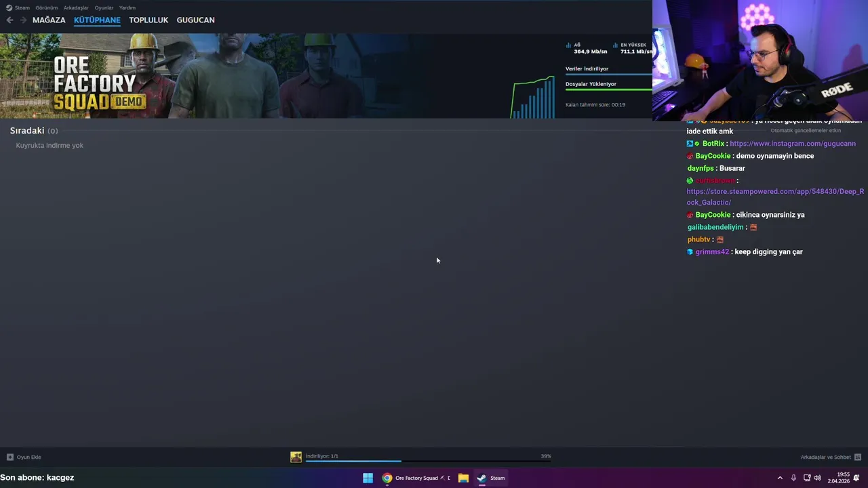Click the network tray icon
The image size is (868, 488).
point(807,478)
